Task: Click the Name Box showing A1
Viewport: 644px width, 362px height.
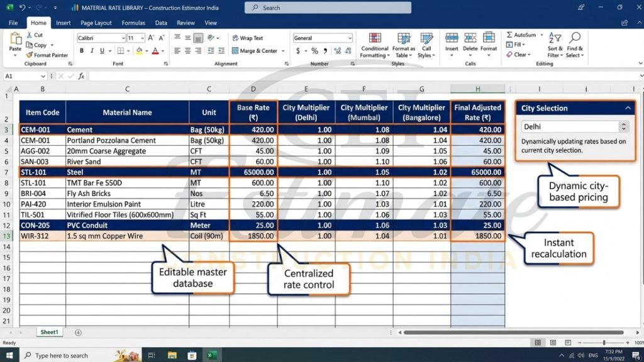Action: (25, 76)
